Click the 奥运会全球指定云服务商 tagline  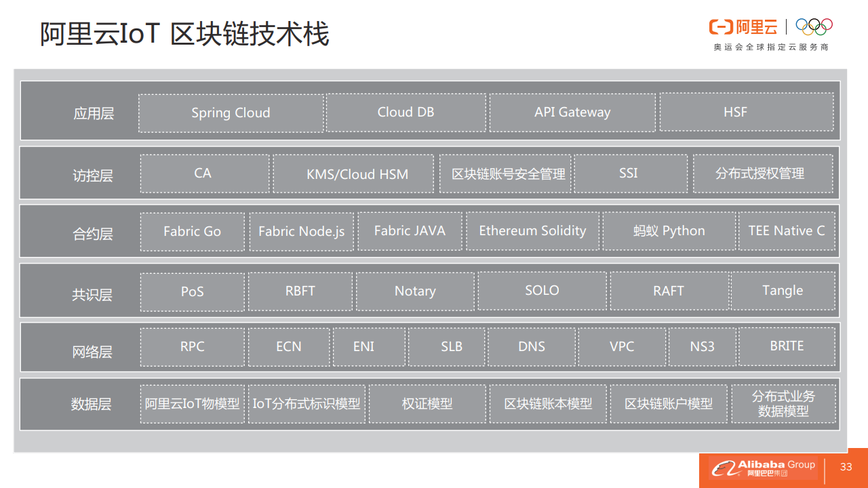coord(771,47)
